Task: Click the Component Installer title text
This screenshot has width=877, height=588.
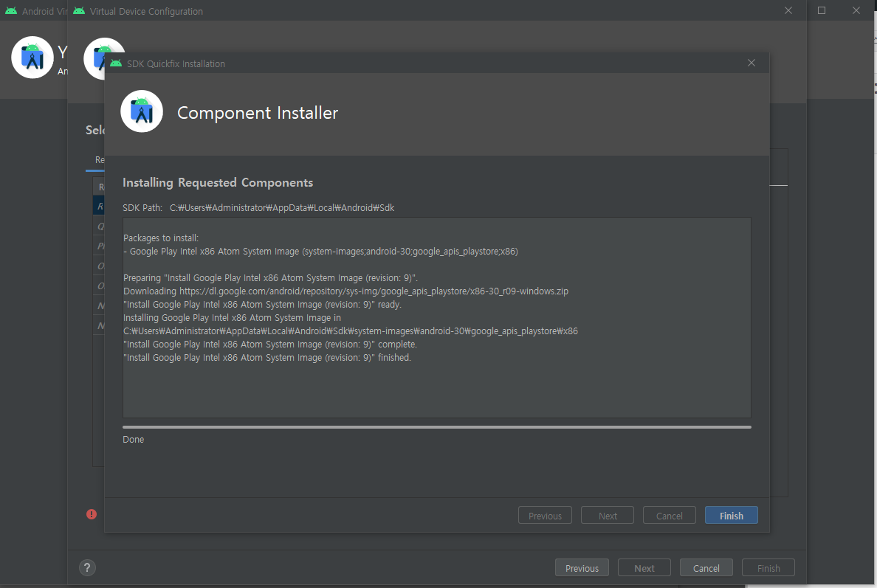Action: tap(258, 113)
